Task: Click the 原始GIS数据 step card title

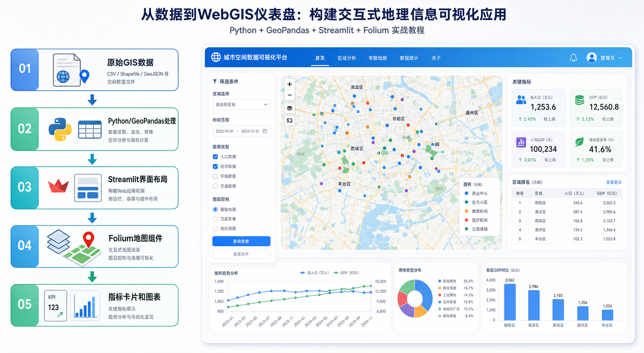Action: click(130, 62)
